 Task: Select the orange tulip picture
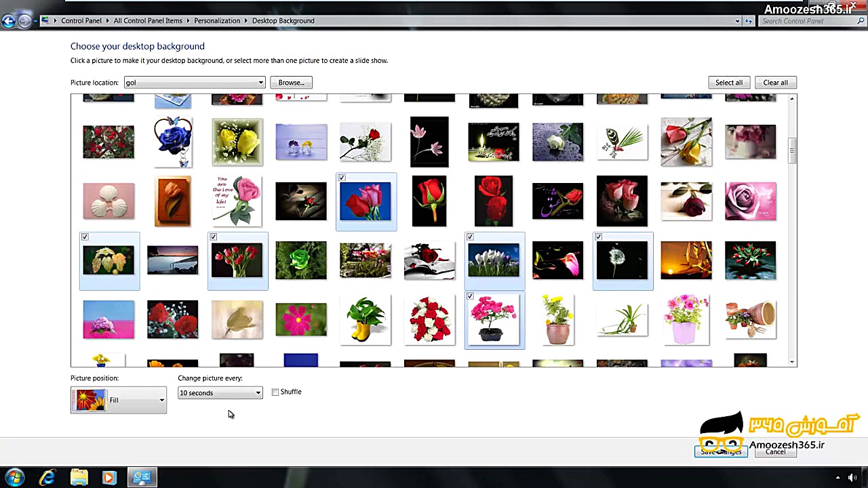173,201
